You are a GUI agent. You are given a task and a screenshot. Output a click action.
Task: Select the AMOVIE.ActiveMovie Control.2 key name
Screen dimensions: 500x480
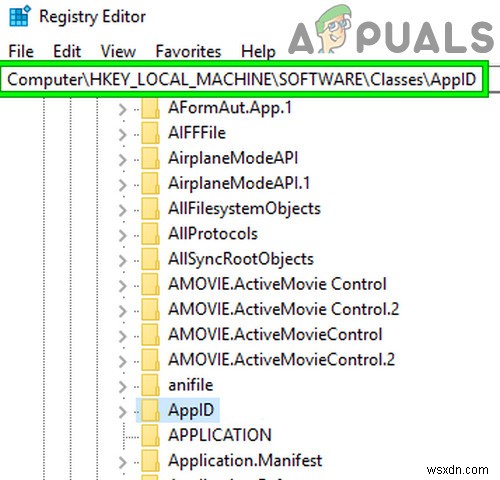283,310
